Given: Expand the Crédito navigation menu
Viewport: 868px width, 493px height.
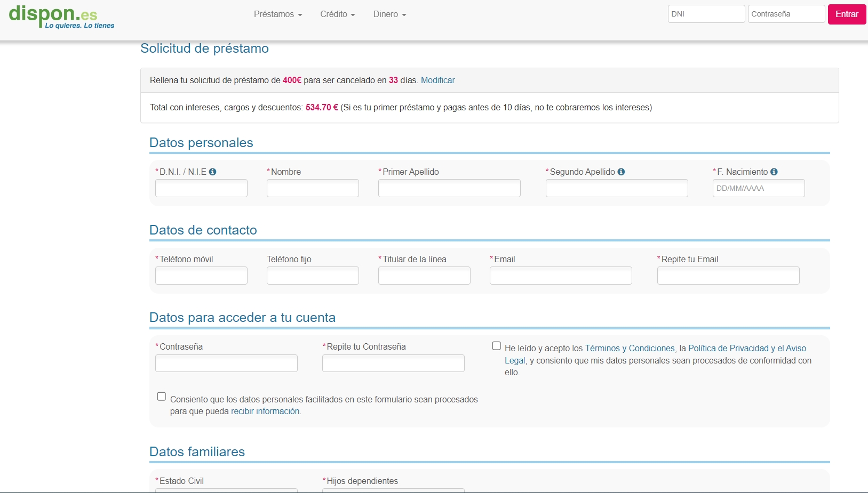Looking at the screenshot, I should 338,14.
